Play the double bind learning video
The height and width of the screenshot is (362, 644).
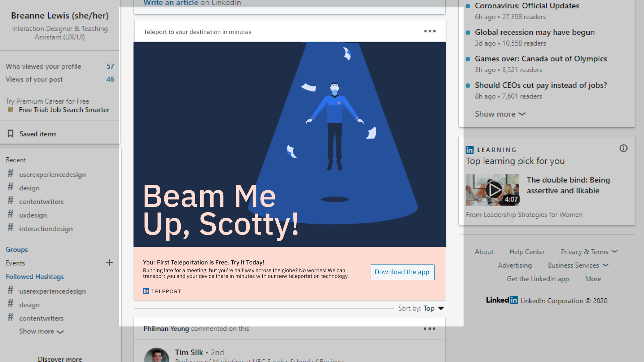pyautogui.click(x=493, y=190)
